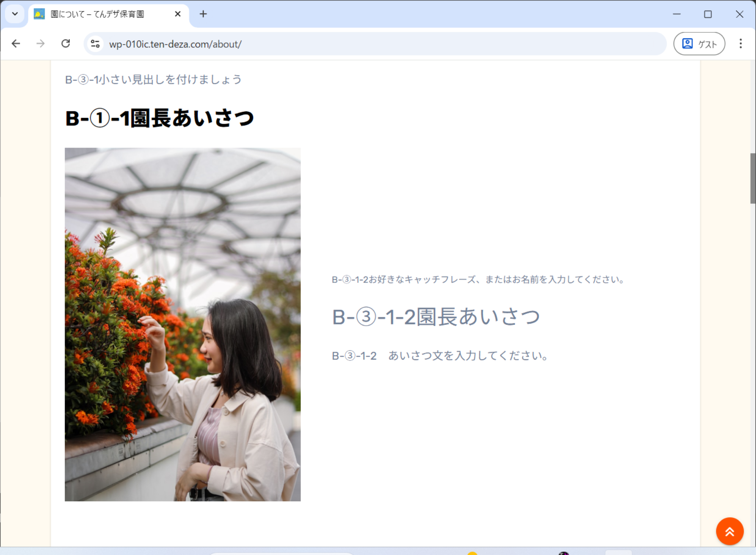Click the forward navigation arrow
756x555 pixels.
[x=41, y=44]
